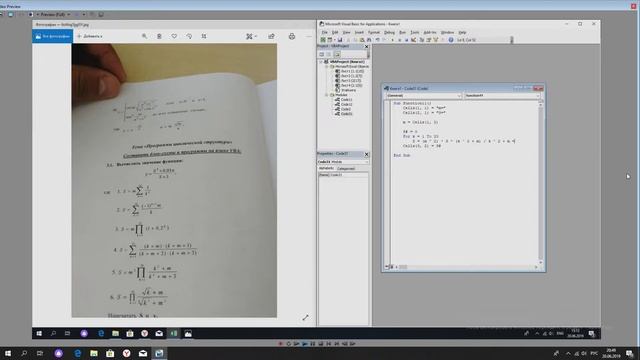The width and height of the screenshot is (640, 360).
Task: Select Code31 module in project tree
Action: pyautogui.click(x=346, y=114)
